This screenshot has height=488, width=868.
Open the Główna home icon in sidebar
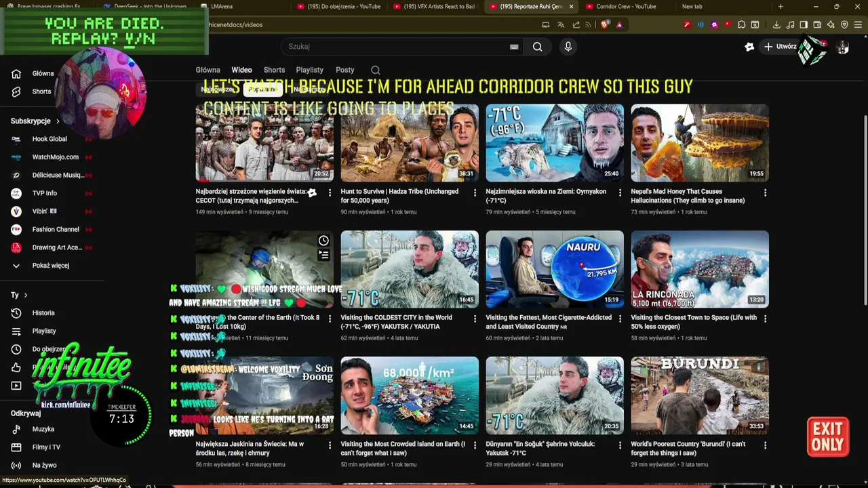point(16,73)
